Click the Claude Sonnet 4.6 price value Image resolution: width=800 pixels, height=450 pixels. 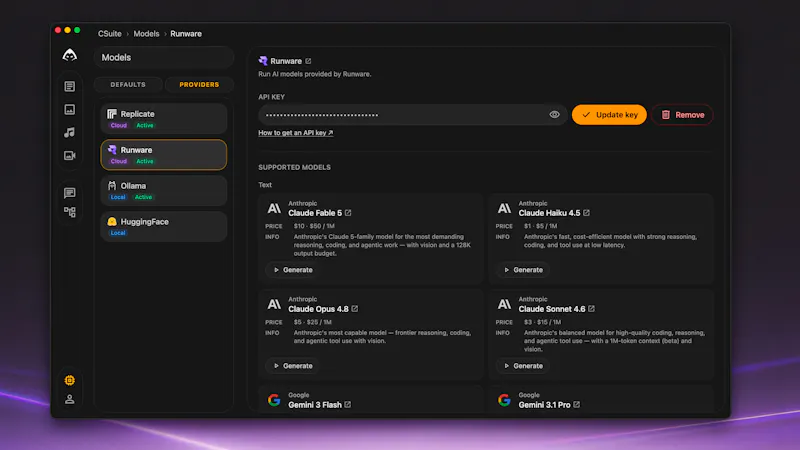(542, 322)
